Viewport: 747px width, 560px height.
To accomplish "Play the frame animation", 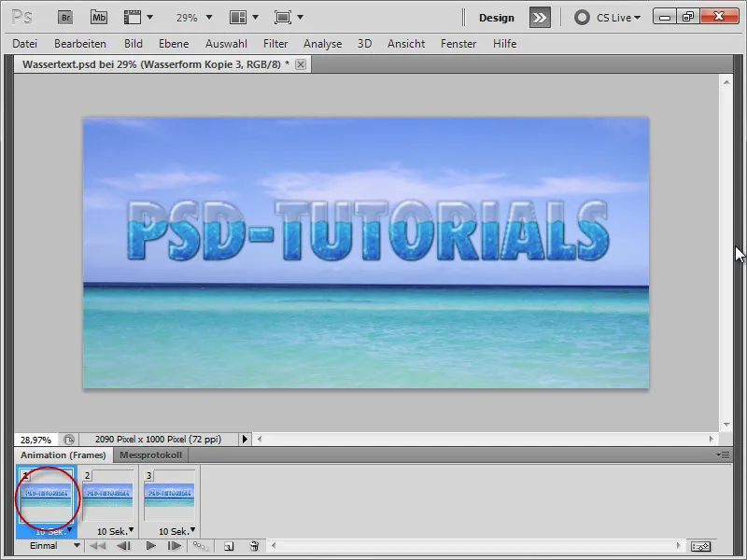I will pos(151,546).
